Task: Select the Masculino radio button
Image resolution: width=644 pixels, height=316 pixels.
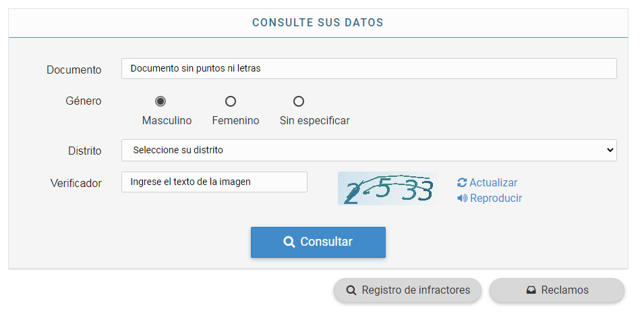Action: pyautogui.click(x=160, y=101)
